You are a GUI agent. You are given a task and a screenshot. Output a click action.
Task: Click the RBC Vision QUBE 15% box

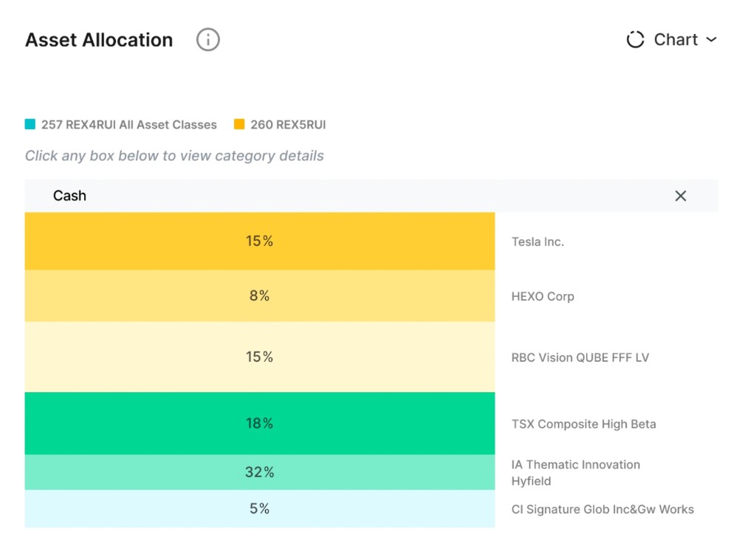(x=260, y=357)
